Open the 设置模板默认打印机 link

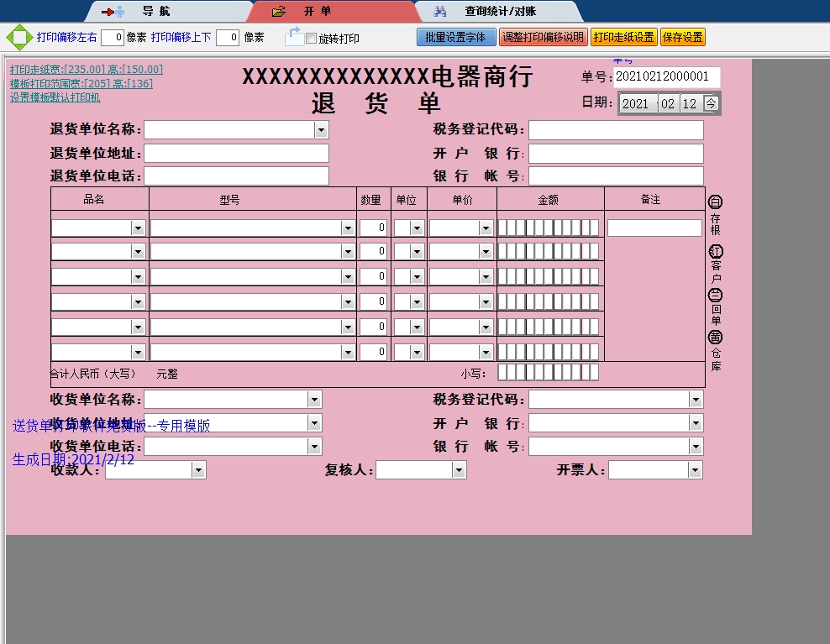54,97
